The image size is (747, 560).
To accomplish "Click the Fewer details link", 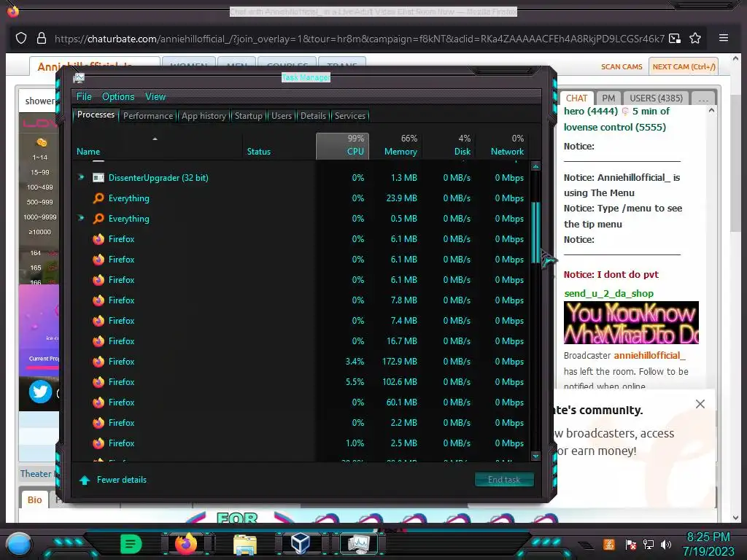I will tap(122, 480).
